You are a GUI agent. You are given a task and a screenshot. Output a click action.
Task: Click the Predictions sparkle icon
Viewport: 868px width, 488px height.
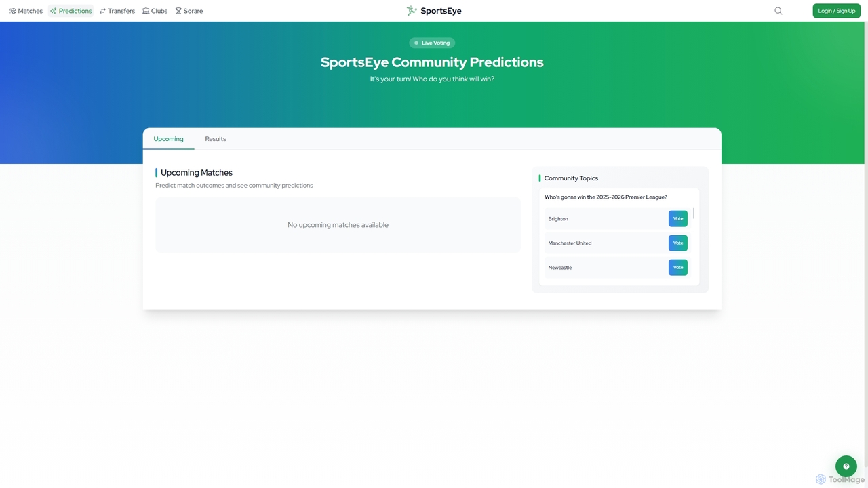[x=54, y=11]
